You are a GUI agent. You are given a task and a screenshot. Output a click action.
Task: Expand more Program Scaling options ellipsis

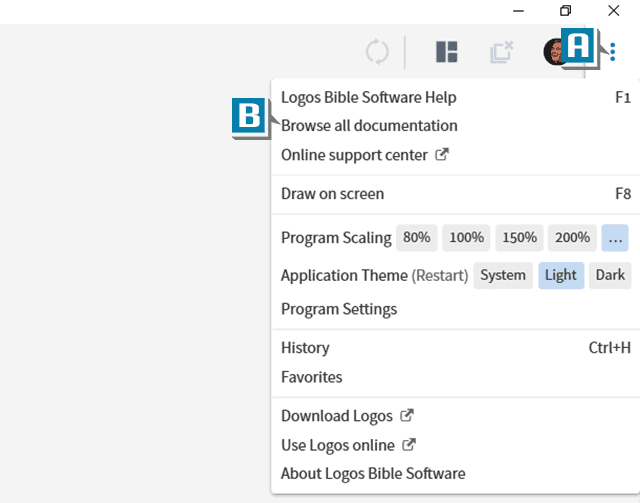pyautogui.click(x=615, y=237)
